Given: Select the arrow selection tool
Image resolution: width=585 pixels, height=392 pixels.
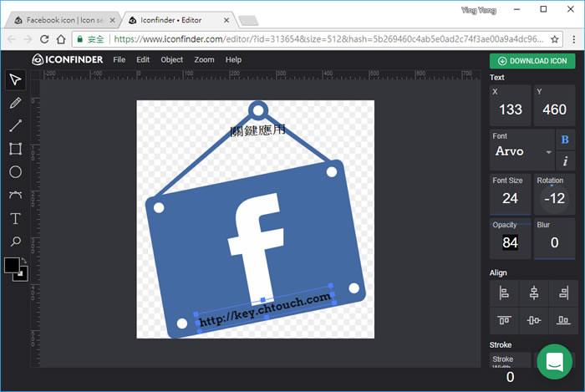Looking at the screenshot, I should pyautogui.click(x=15, y=79).
